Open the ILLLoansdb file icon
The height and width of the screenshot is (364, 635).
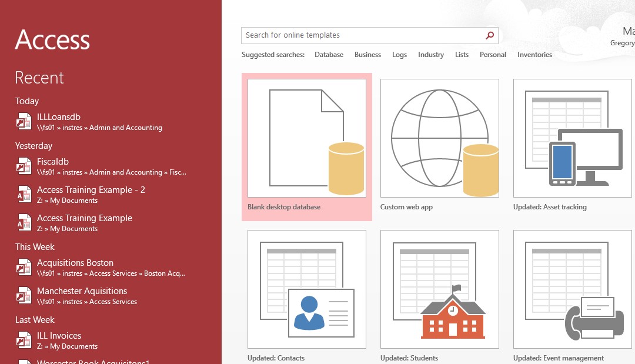pos(24,121)
